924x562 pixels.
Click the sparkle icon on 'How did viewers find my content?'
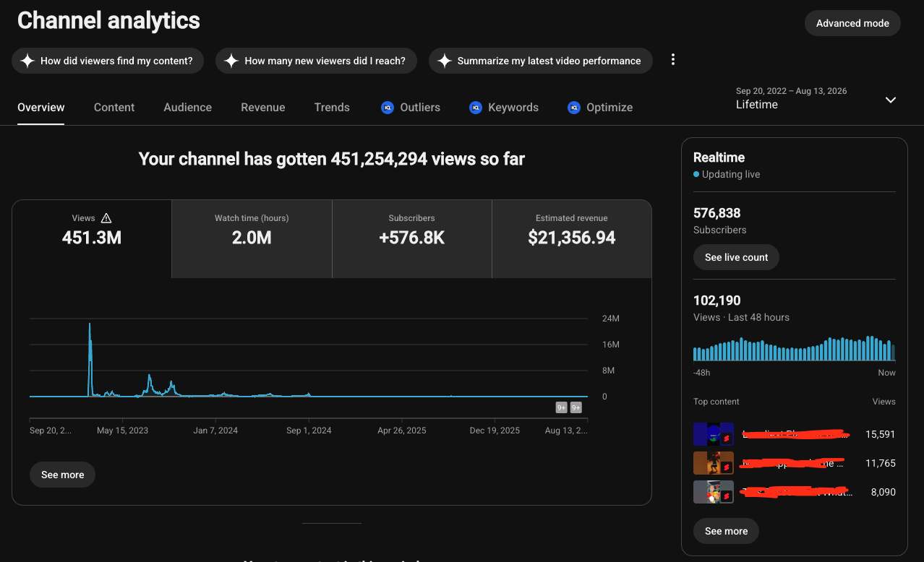point(27,61)
